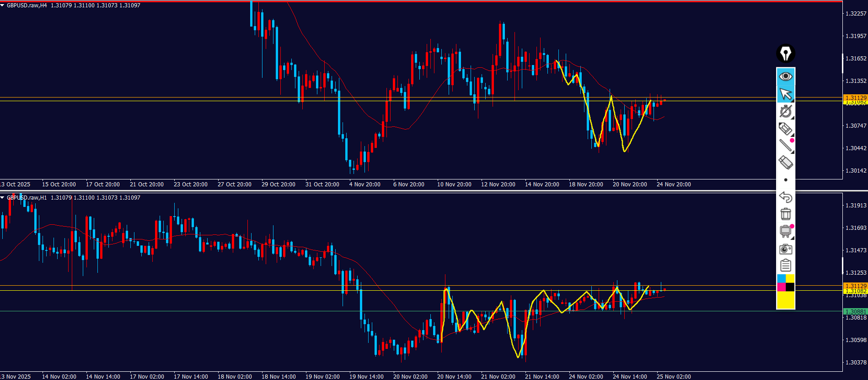Open the clipboard icon
Screen dimensions: 868x380
click(x=785, y=266)
